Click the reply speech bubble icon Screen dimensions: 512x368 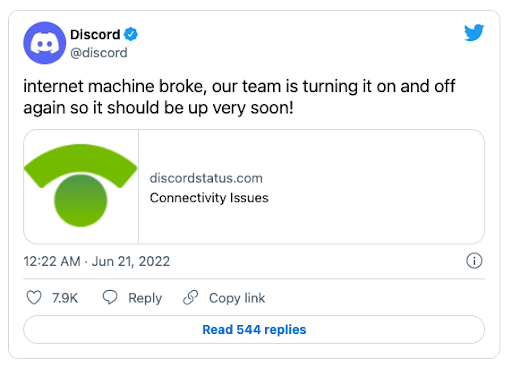(x=110, y=297)
